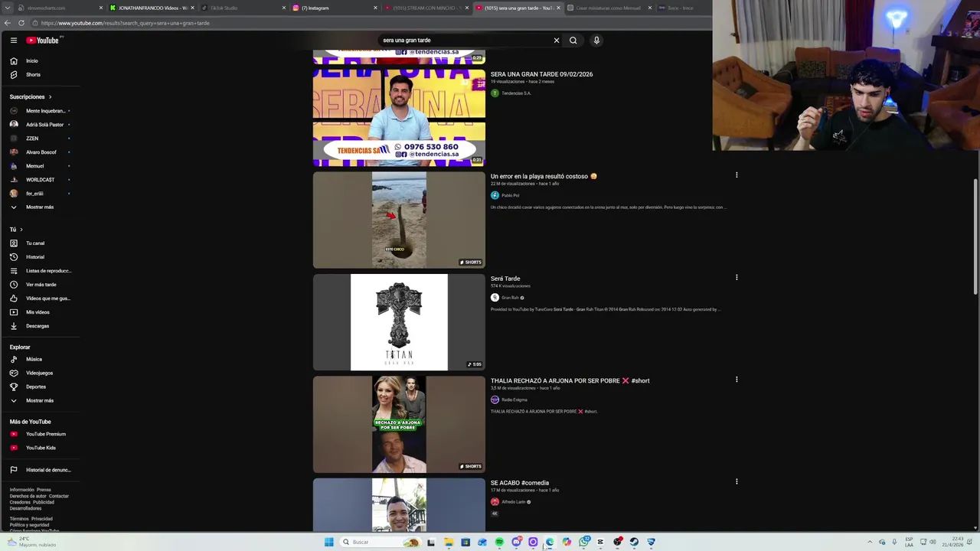Open Alfredo Larin channel link
980x551 pixels.
(x=513, y=502)
